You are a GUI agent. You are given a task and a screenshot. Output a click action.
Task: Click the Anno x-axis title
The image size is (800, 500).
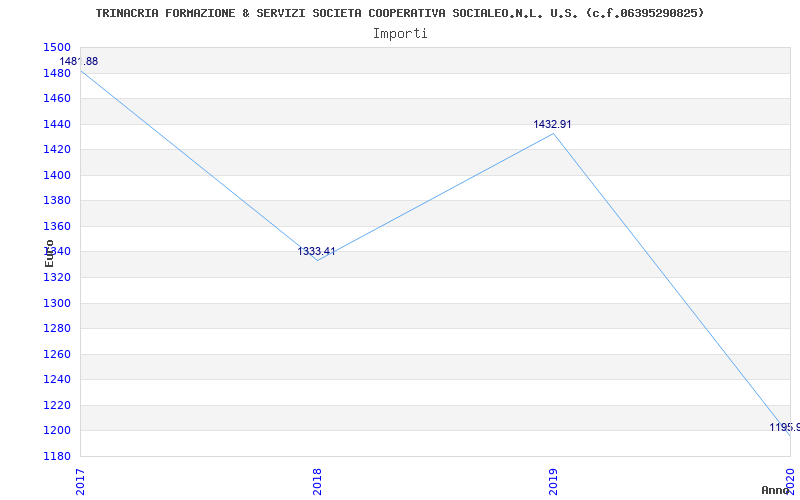coord(775,490)
